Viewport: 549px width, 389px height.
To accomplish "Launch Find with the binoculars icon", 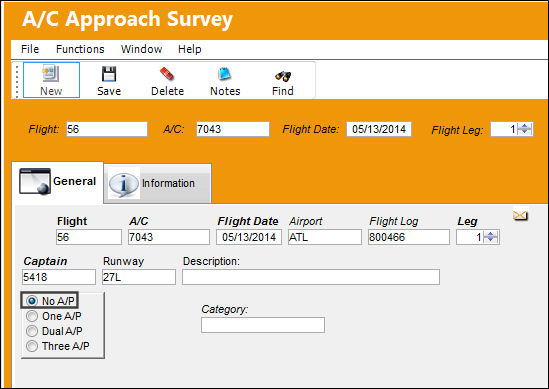I will 283,80.
